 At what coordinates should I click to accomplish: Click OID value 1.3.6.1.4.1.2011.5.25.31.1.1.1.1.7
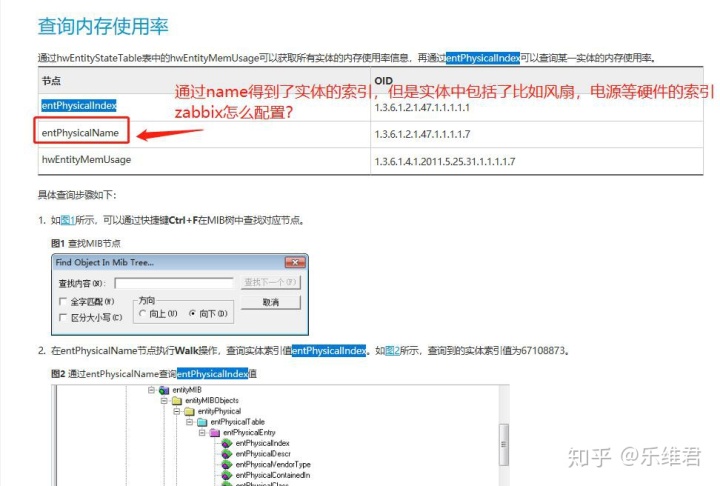click(444, 162)
